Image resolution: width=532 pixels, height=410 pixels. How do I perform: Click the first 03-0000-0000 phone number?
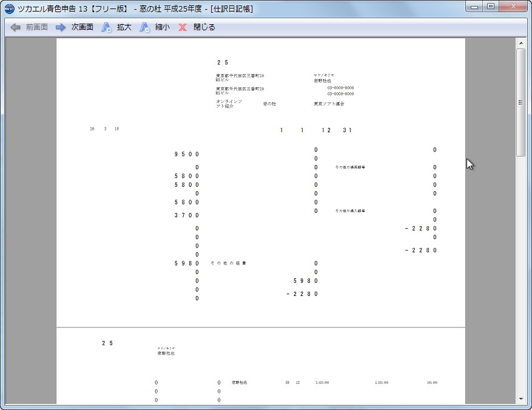click(x=340, y=88)
